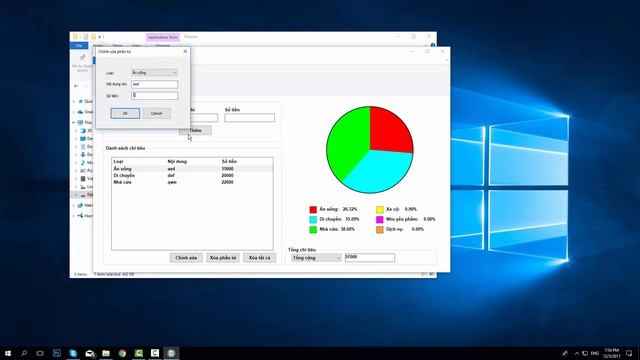
Task: Edit the Nội dung field in dialog
Action: 154,84
